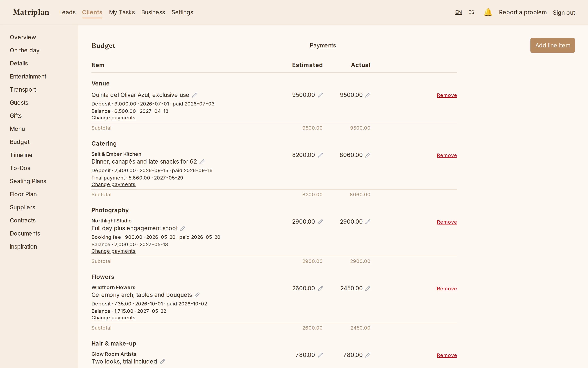
Task: Go to the Clients tab
Action: click(92, 12)
